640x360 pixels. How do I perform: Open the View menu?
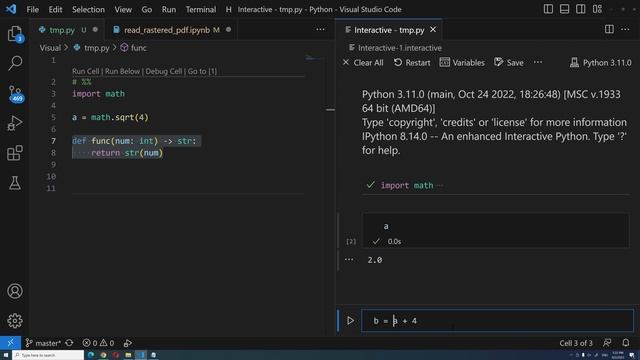(123, 9)
